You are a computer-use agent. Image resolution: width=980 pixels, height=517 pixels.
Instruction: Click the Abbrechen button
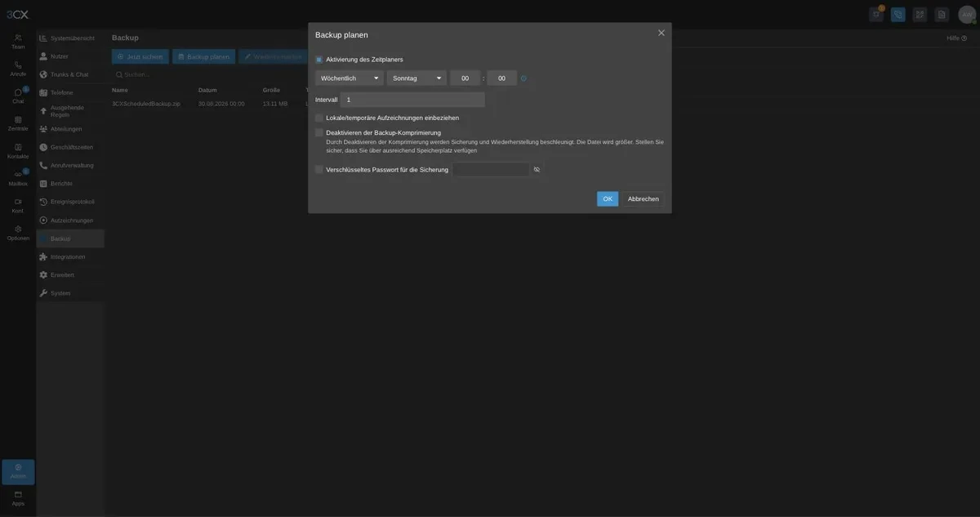click(644, 198)
